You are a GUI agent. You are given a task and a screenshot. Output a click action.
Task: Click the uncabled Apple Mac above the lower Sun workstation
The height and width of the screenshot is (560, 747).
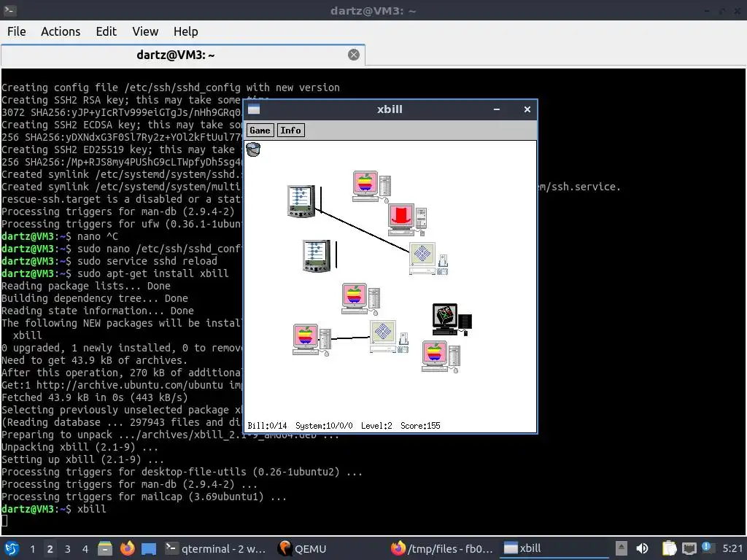point(360,299)
